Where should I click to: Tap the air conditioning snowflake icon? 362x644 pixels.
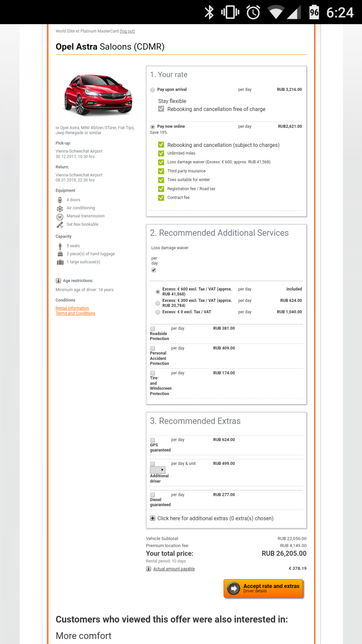60,208
